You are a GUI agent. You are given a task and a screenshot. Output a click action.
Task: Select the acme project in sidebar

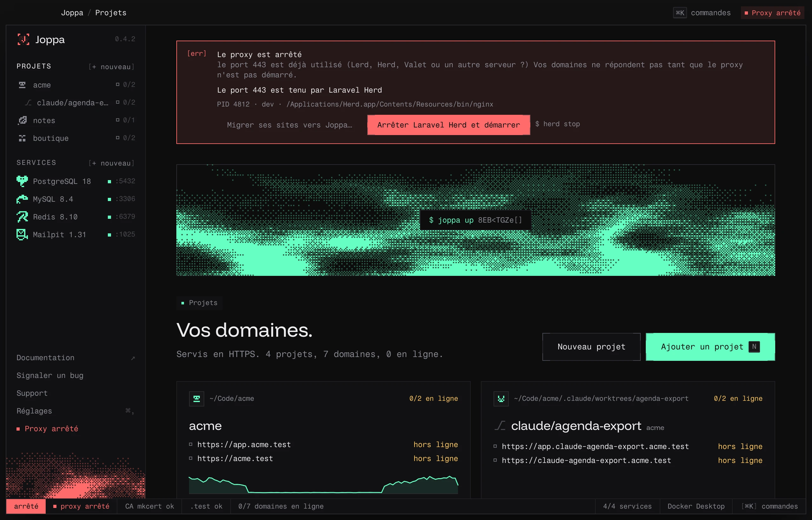point(76,85)
